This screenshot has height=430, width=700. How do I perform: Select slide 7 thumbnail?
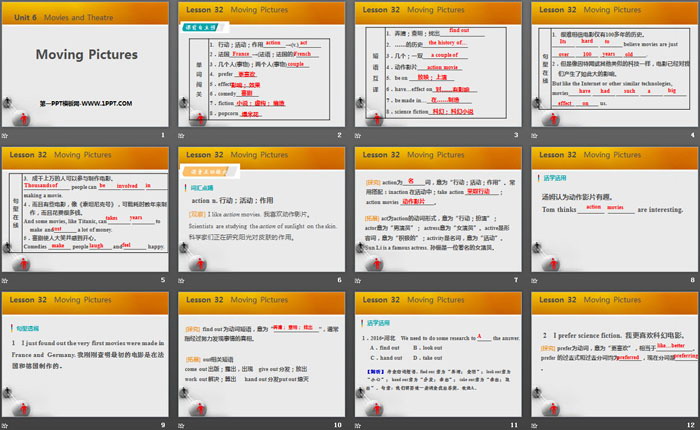click(438, 209)
